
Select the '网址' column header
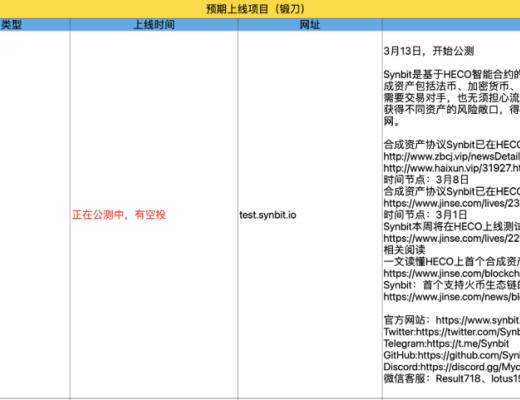(x=310, y=25)
